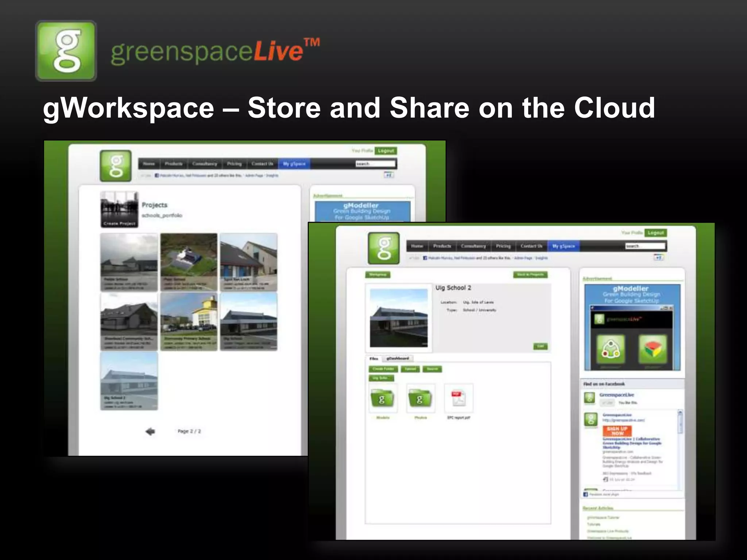
Task: Click the Facebook icon in Uig page like bar
Action: [425, 258]
